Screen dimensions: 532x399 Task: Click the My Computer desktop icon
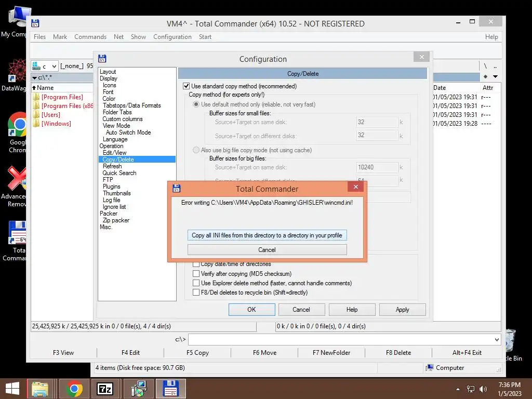(x=17, y=21)
